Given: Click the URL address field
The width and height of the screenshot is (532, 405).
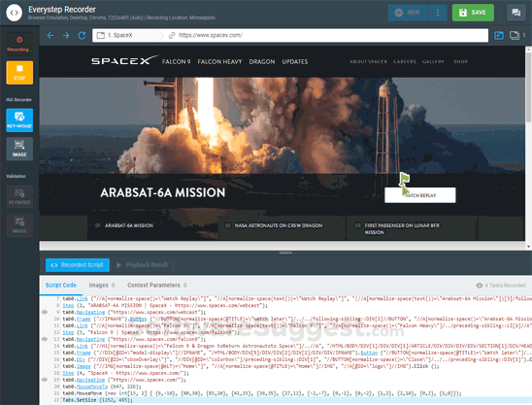Looking at the screenshot, I should [326, 35].
